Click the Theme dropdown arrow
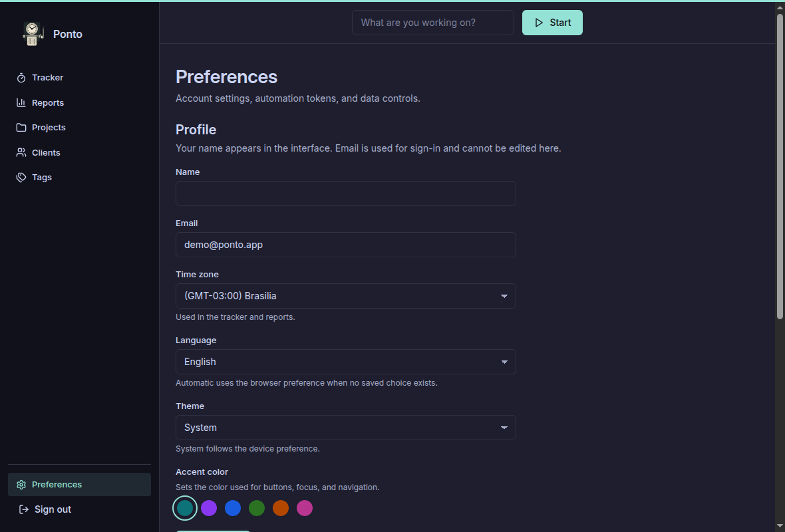The width and height of the screenshot is (785, 532). (504, 428)
